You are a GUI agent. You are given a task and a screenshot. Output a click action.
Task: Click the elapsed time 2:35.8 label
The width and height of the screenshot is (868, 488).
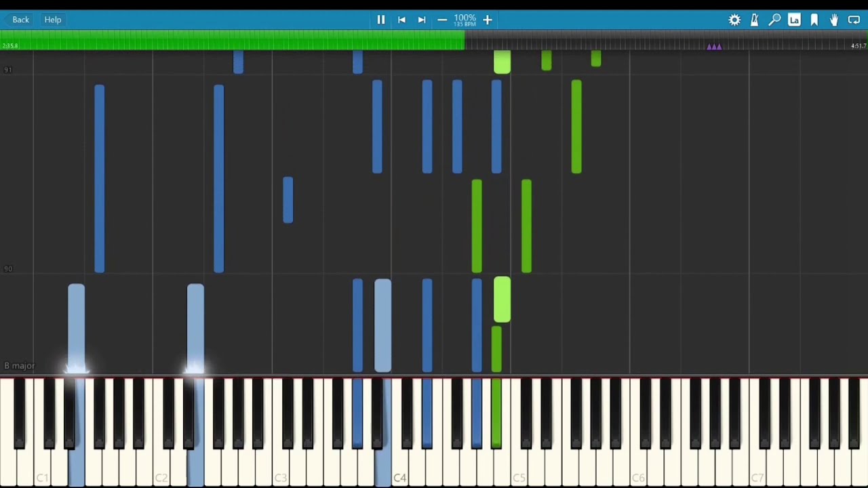point(9,46)
